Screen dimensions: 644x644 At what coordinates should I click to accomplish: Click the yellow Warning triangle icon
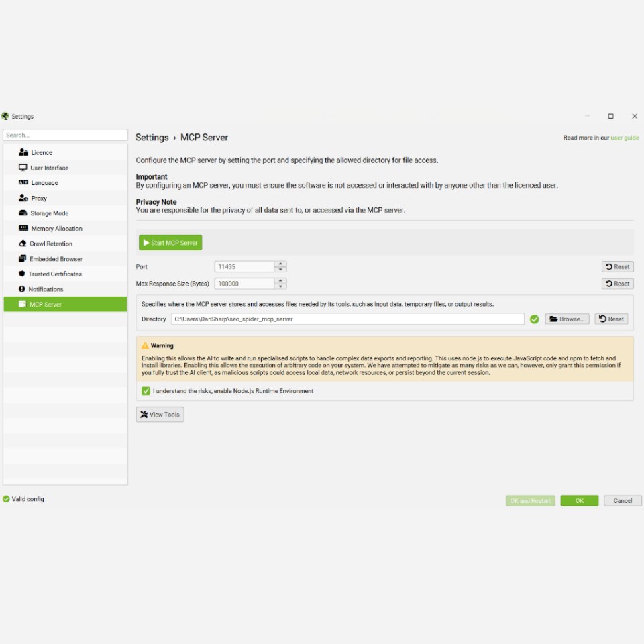point(145,345)
